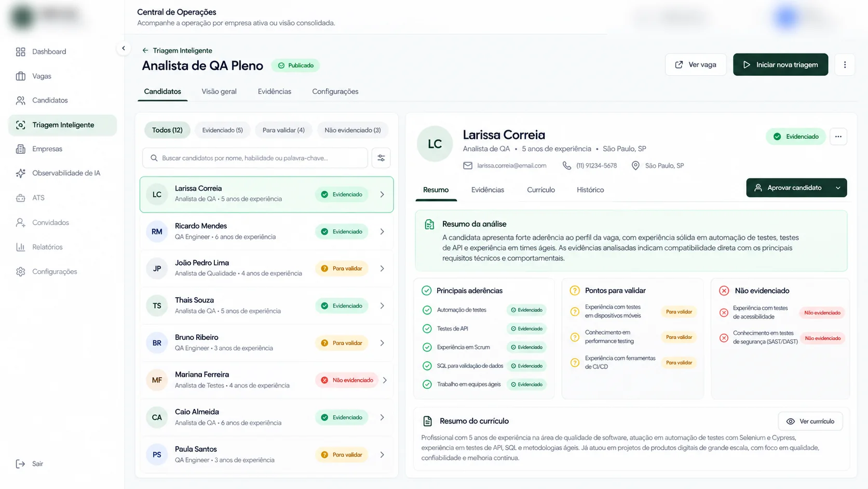Go back using Triagem Inteligente arrow
Viewport: 868px width, 489px height.
click(x=145, y=50)
